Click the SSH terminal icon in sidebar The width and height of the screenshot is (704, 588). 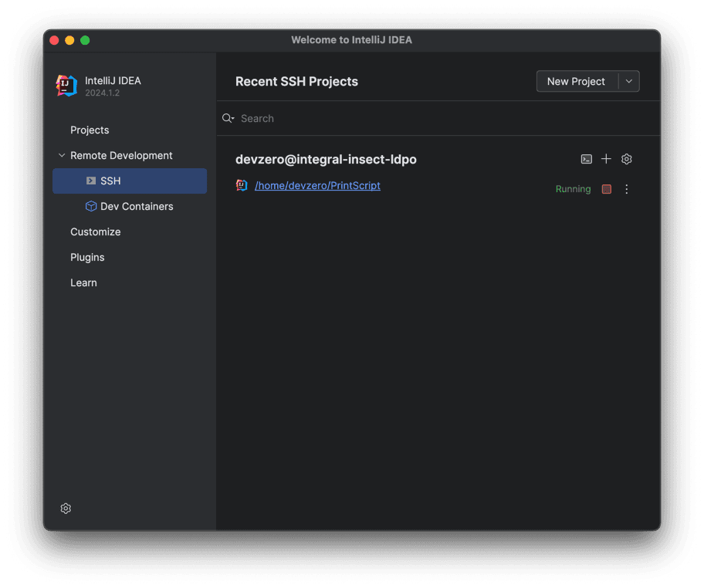[90, 181]
